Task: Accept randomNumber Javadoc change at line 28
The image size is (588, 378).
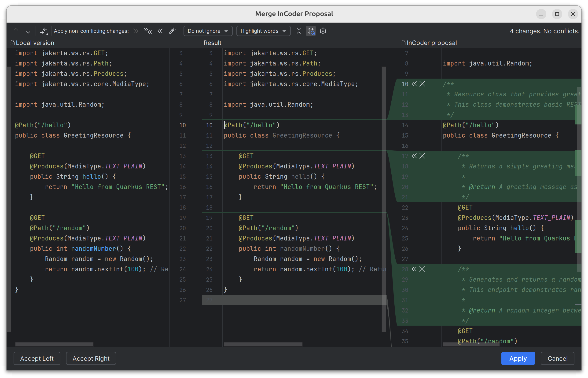Action: click(414, 269)
